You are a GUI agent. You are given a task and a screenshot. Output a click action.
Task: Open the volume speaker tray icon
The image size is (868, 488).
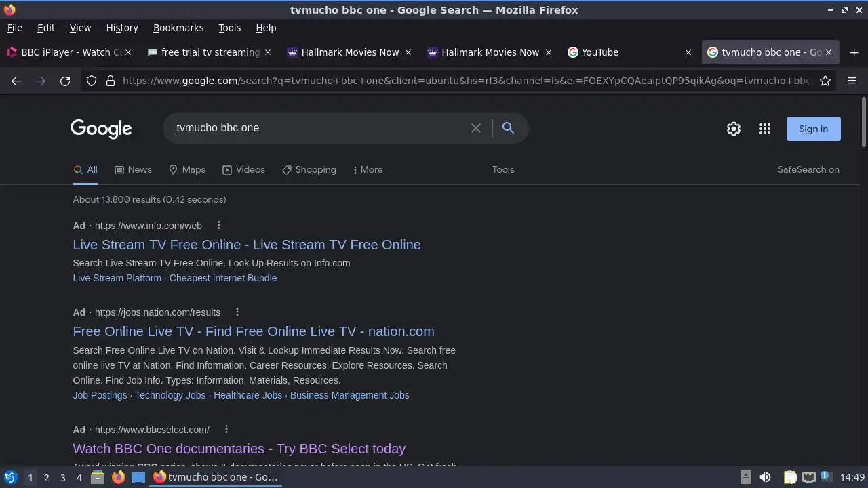click(x=765, y=477)
